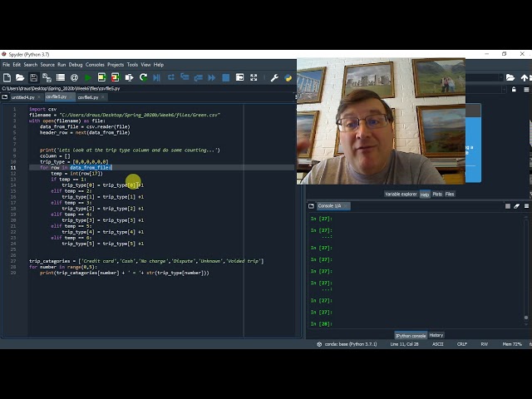Stop debugging with blue square
The image size is (532, 399).
[225, 77]
